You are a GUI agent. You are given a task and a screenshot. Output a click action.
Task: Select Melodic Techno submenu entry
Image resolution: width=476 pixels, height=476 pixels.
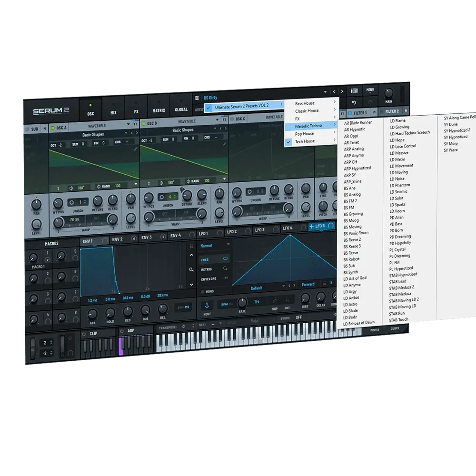click(x=308, y=126)
